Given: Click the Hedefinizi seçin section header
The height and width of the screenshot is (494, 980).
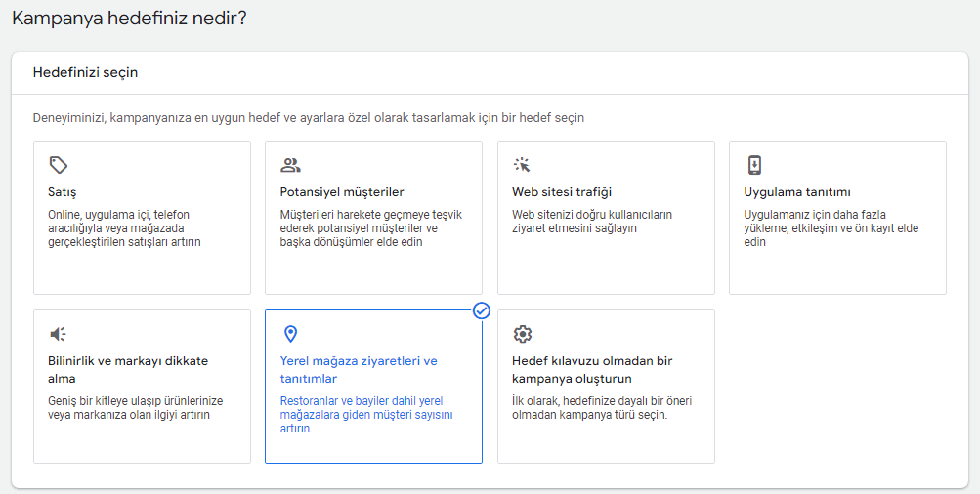Looking at the screenshot, I should coord(85,72).
